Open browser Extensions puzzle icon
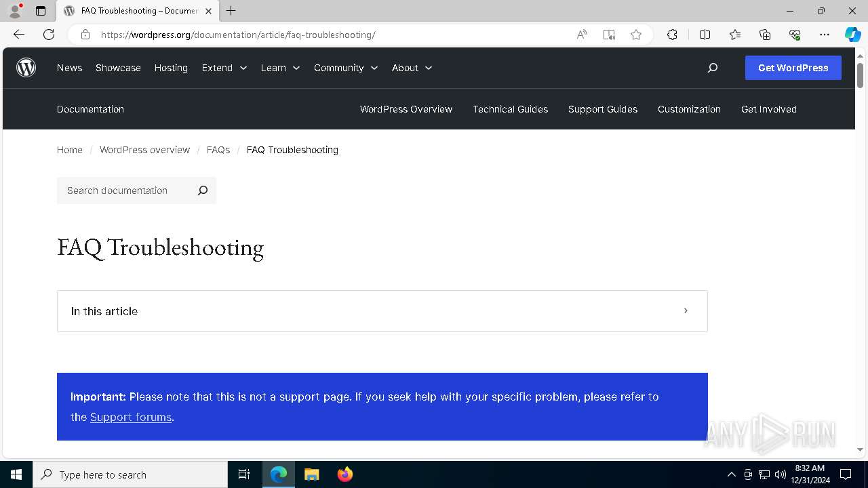This screenshot has height=488, width=868. [x=672, y=35]
